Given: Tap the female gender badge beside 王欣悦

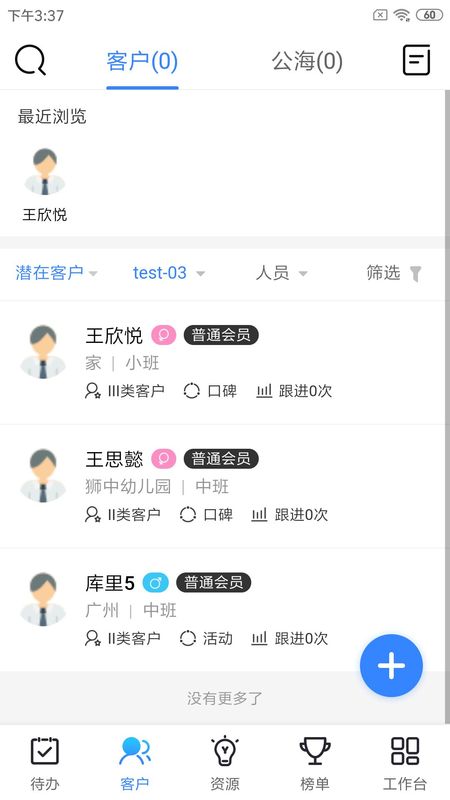Looking at the screenshot, I should (164, 335).
